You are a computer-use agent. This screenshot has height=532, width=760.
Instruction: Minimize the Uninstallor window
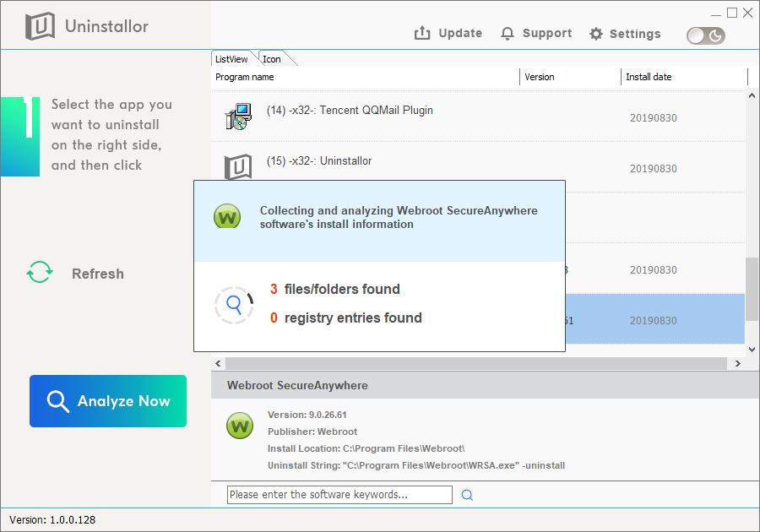pyautogui.click(x=716, y=14)
